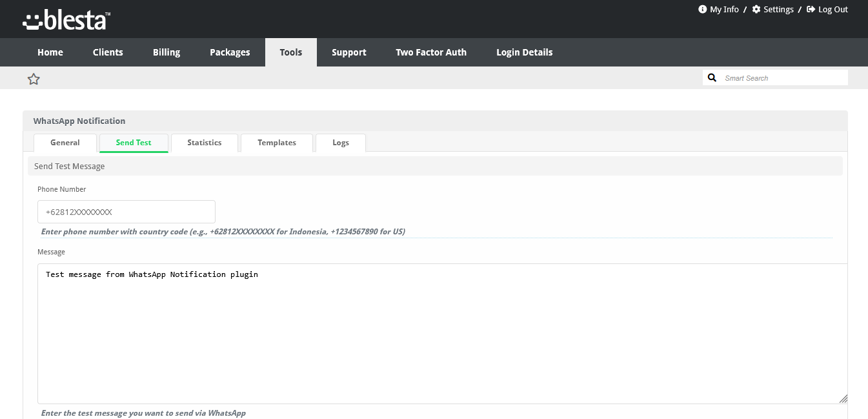Open the Billing menu
This screenshot has height=419, width=868.
167,52
